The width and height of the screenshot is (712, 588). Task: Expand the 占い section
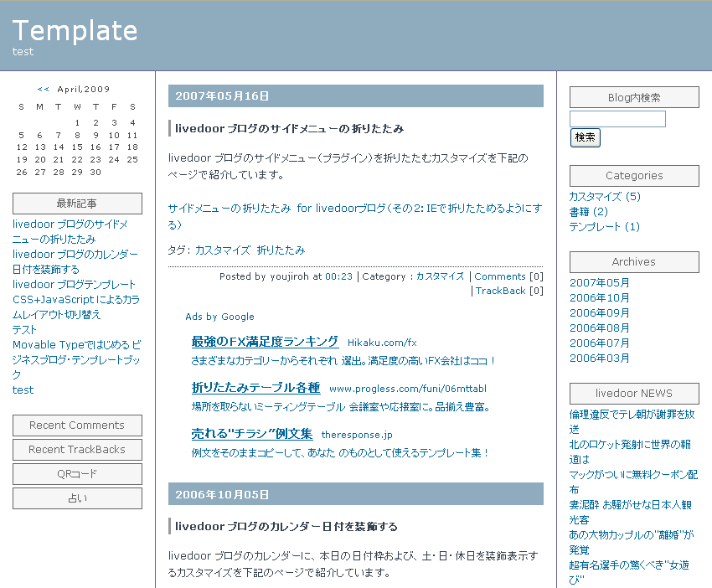pos(77,498)
